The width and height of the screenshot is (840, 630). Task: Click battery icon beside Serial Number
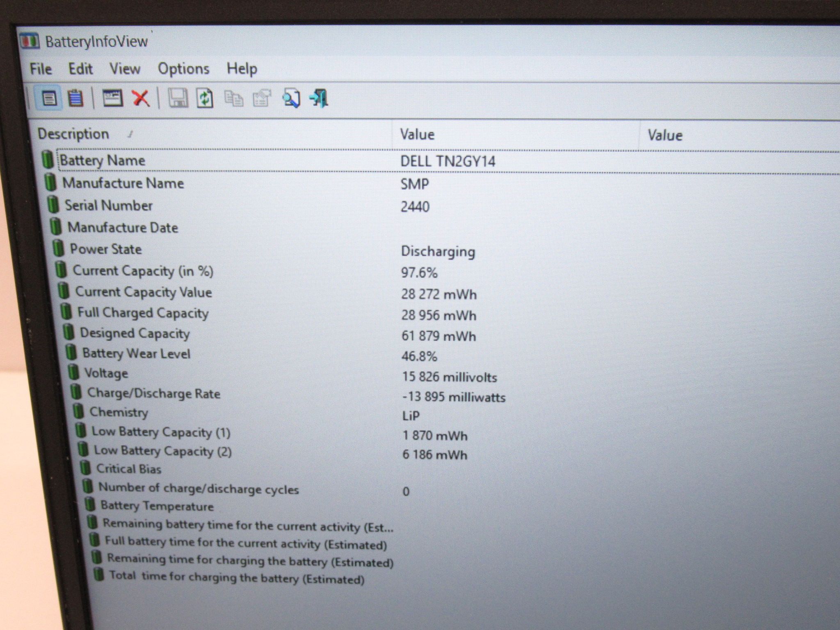(53, 204)
